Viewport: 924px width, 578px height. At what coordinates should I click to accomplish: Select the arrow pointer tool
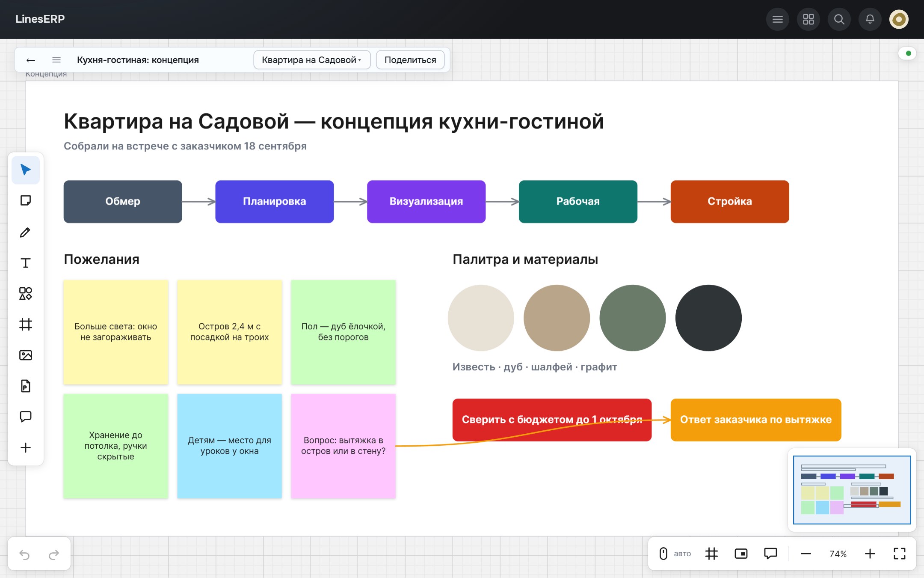(26, 170)
